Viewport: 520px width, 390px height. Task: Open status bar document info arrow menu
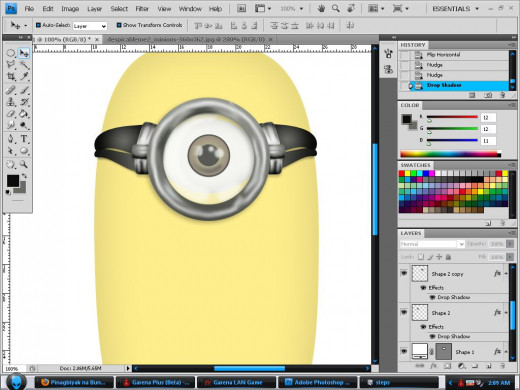click(x=128, y=368)
